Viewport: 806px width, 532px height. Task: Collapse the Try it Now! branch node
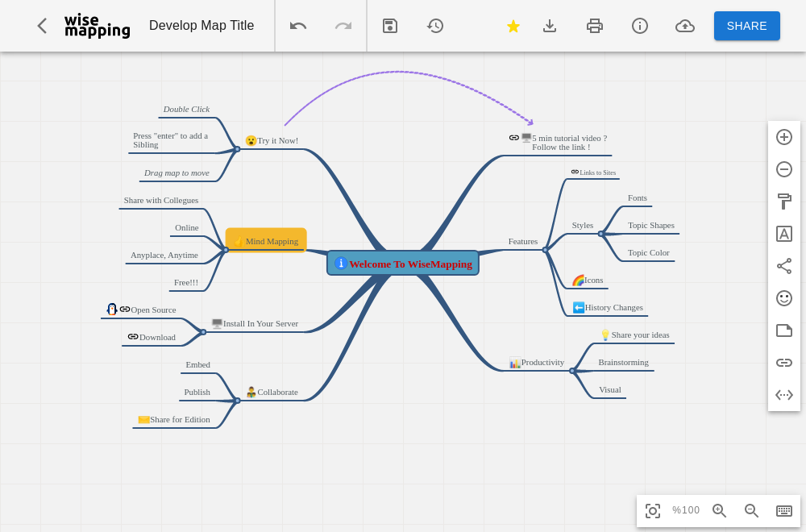tap(238, 149)
